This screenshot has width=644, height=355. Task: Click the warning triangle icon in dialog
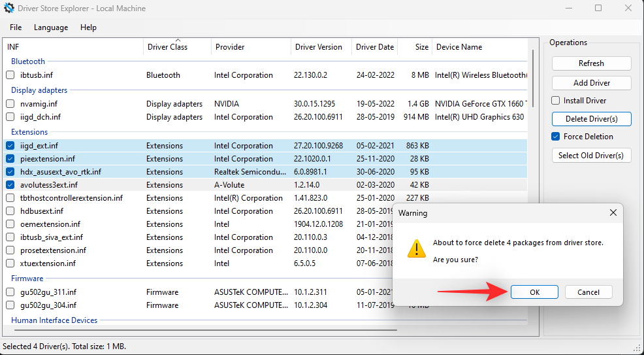click(x=417, y=248)
